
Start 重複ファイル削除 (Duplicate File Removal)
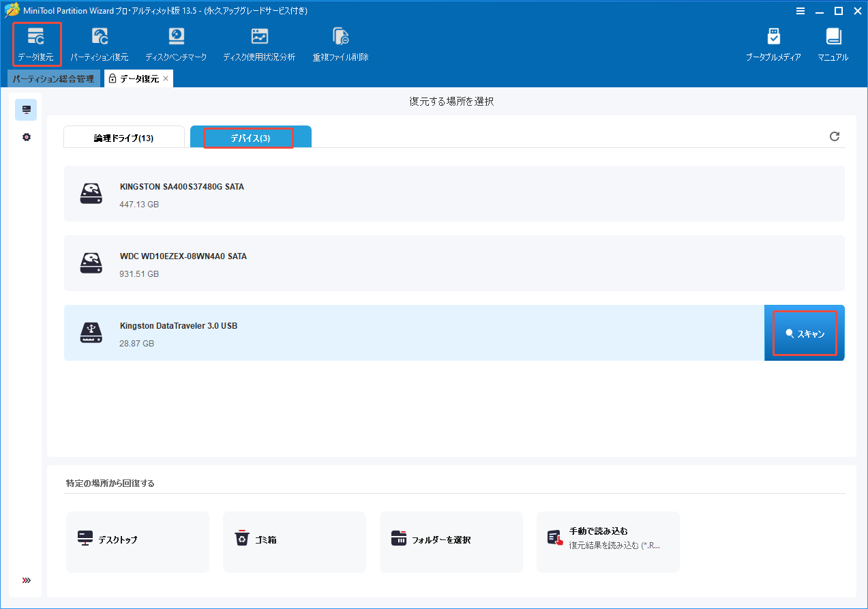coord(340,43)
